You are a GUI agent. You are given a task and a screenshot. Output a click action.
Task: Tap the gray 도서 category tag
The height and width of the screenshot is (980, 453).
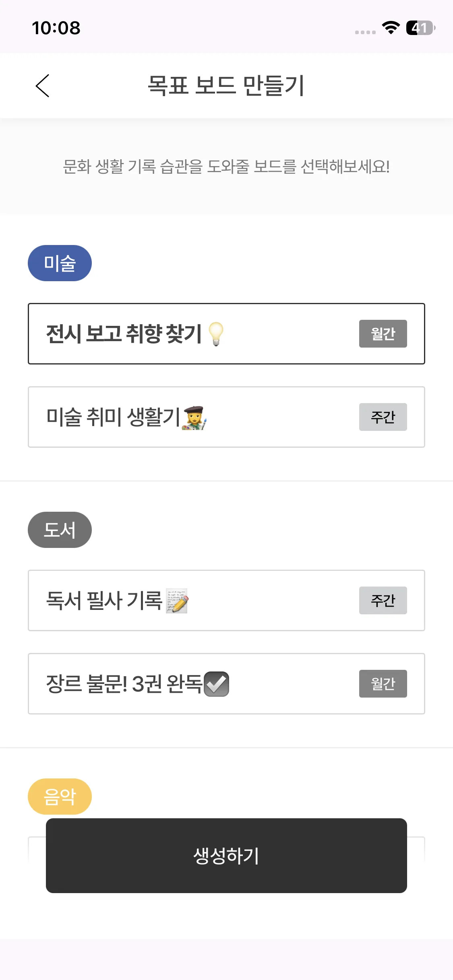(60, 530)
